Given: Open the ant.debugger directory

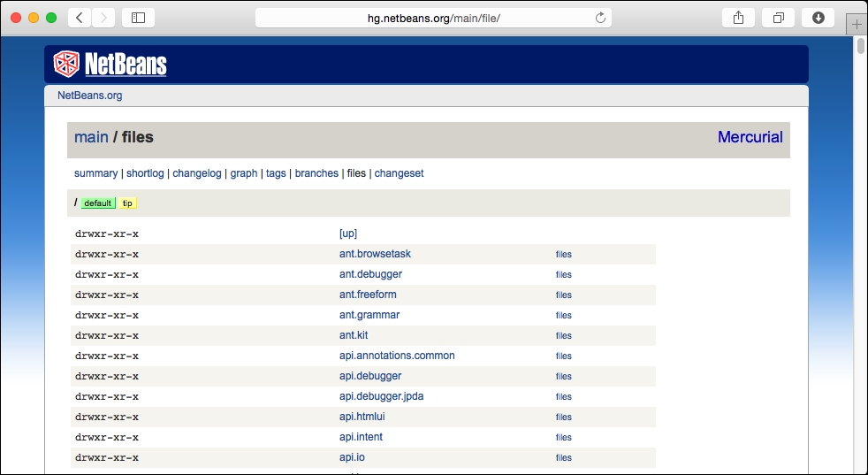Looking at the screenshot, I should tap(370, 274).
